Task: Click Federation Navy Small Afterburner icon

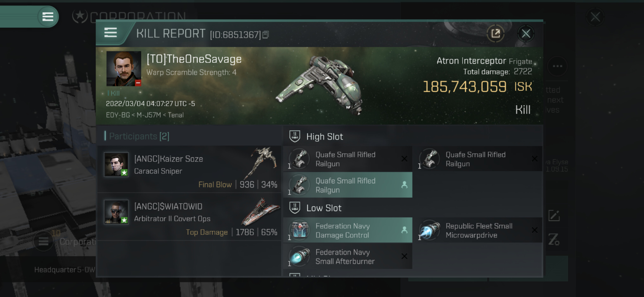Action: 299,256
